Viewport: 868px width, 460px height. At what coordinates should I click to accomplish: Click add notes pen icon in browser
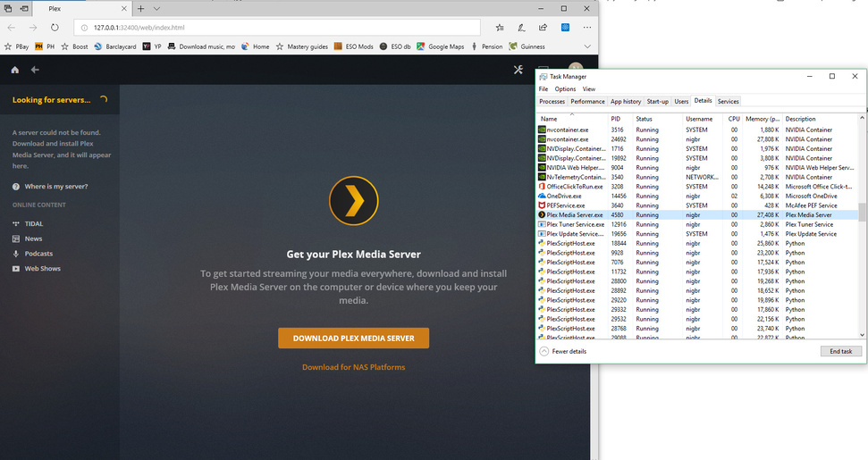(521, 27)
